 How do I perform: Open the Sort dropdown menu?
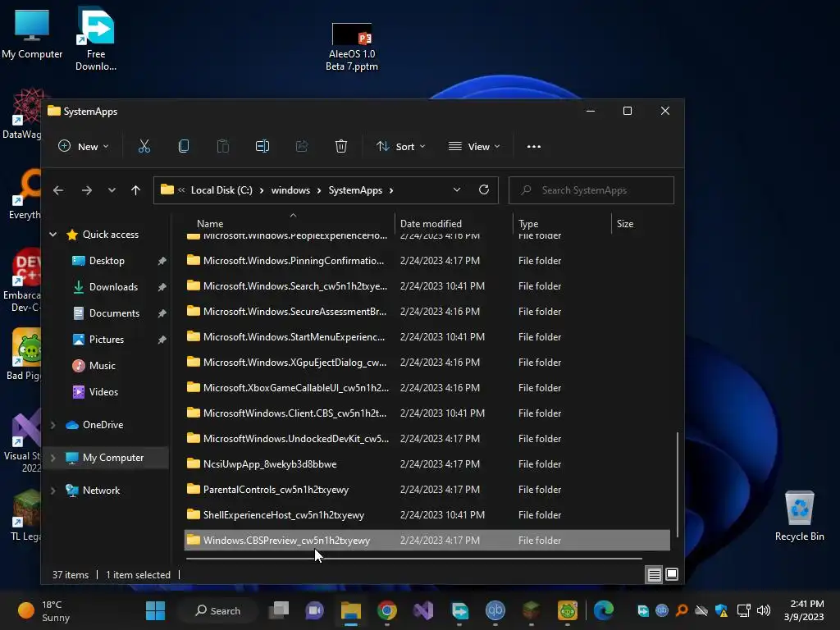pyautogui.click(x=400, y=146)
